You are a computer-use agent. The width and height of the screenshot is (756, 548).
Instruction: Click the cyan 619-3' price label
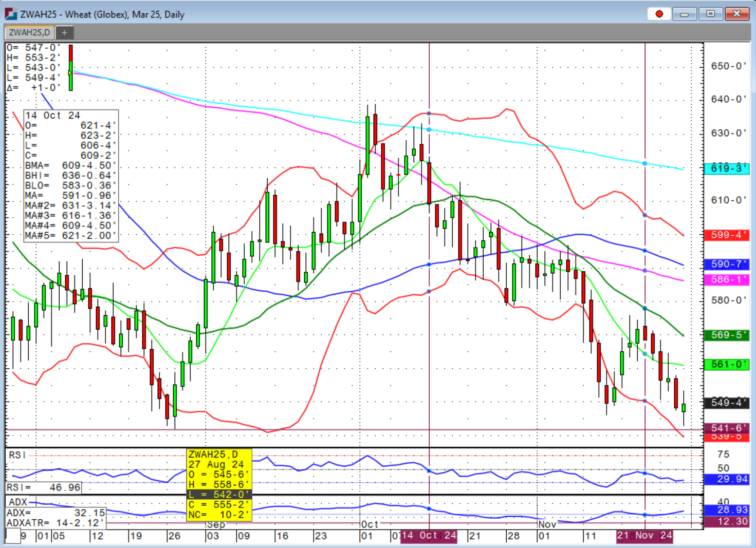click(727, 168)
